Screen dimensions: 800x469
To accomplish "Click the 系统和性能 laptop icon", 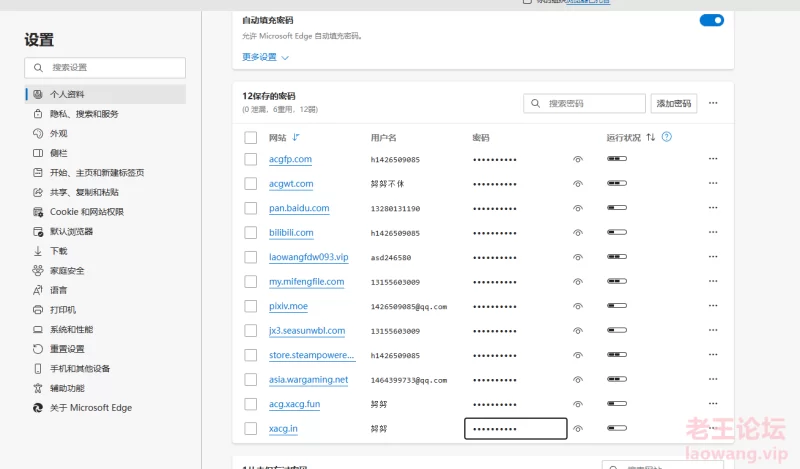I will [x=38, y=329].
